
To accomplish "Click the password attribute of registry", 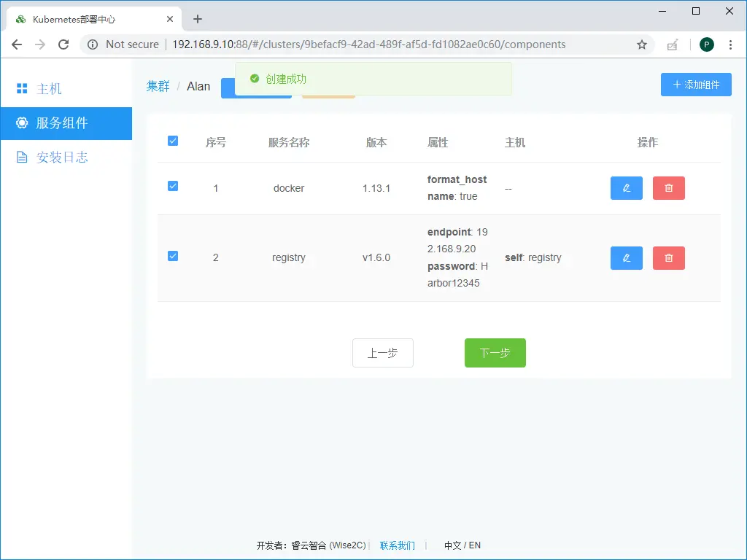I will click(457, 275).
